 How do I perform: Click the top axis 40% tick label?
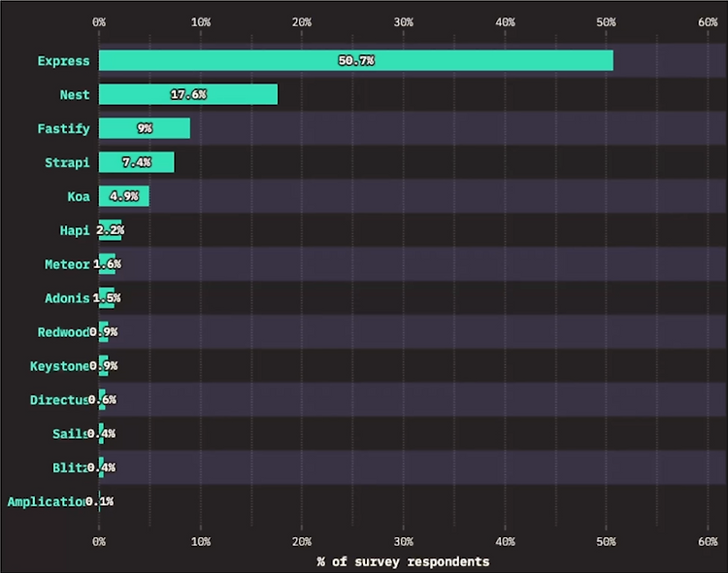[505, 21]
